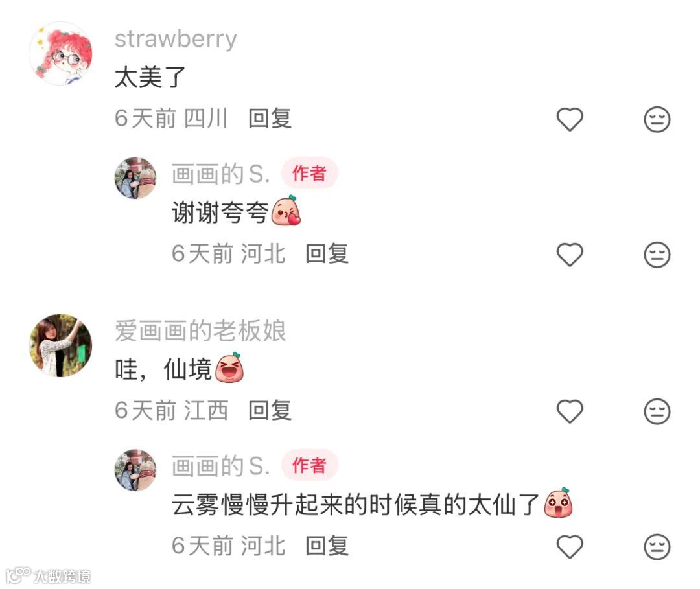Image resolution: width=700 pixels, height=589 pixels.
Task: Open 爱画画的老板娘's profile avatar
Action: [x=60, y=345]
